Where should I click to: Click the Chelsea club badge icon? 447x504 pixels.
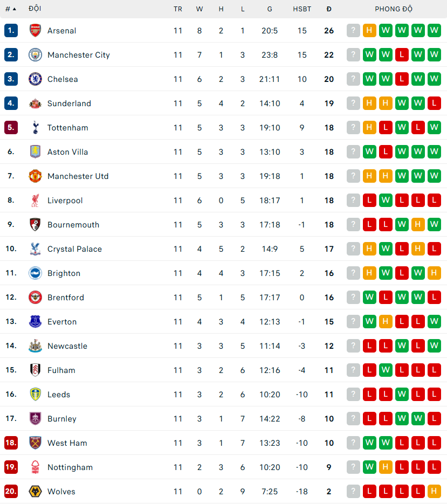point(35,79)
